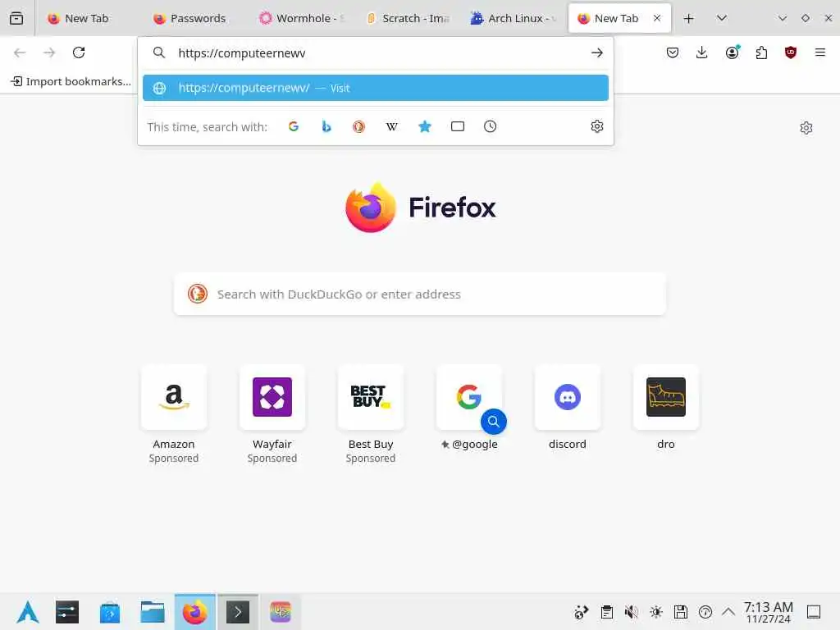
Task: Search browsing history this time
Action: [491, 126]
